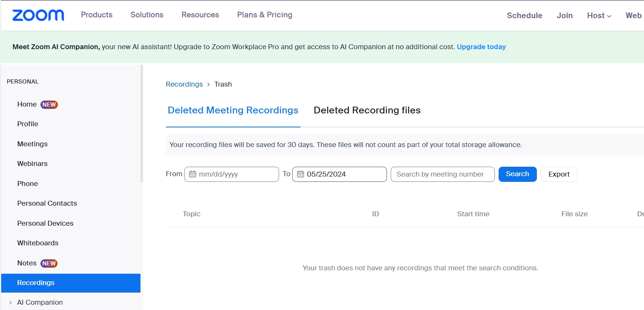This screenshot has width=644, height=310.
Task: Expand the AI Companion sidebar section
Action: (x=11, y=302)
